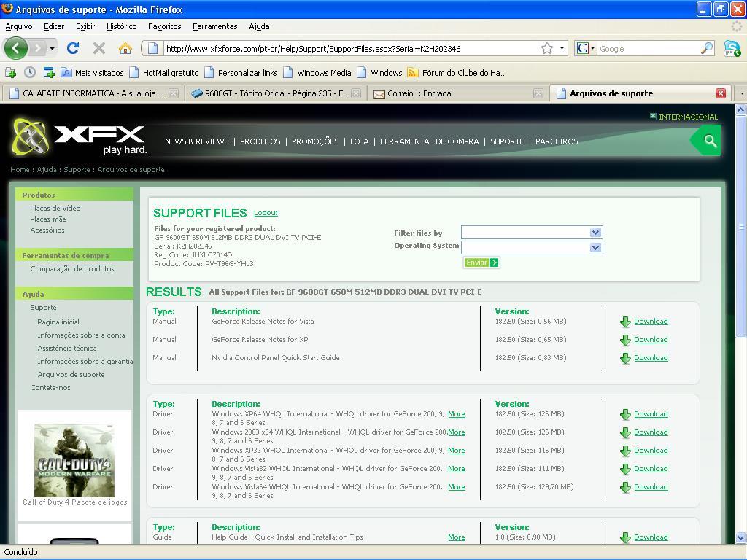Click the Enviar button
The width and height of the screenshot is (747, 560).
tap(481, 262)
